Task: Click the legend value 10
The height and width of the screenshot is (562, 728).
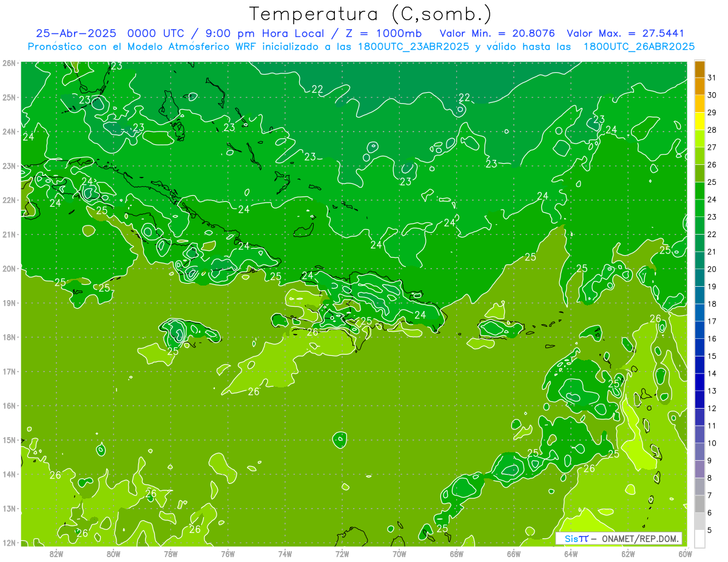Action: tap(712, 443)
